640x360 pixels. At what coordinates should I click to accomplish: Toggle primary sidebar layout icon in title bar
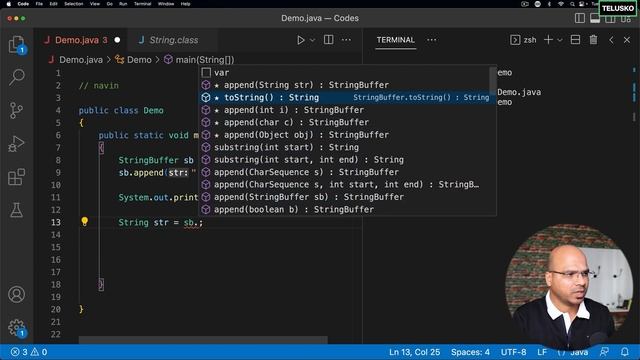tap(580, 18)
